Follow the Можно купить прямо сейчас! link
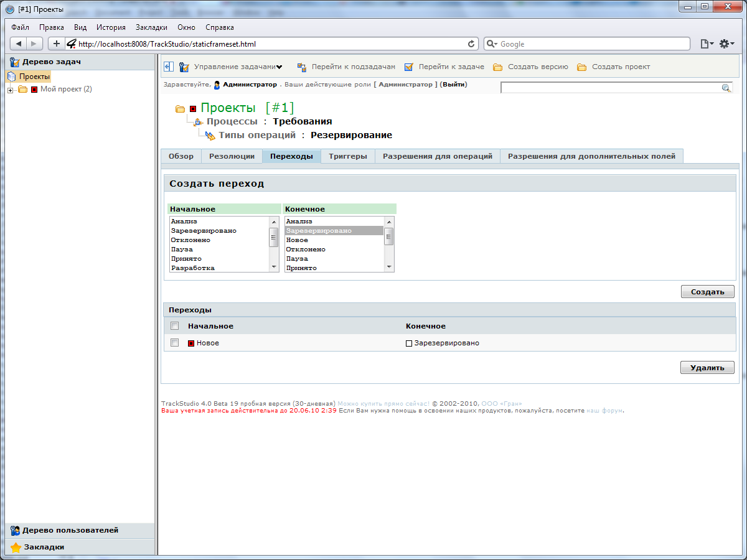The image size is (747, 560). [x=383, y=403]
